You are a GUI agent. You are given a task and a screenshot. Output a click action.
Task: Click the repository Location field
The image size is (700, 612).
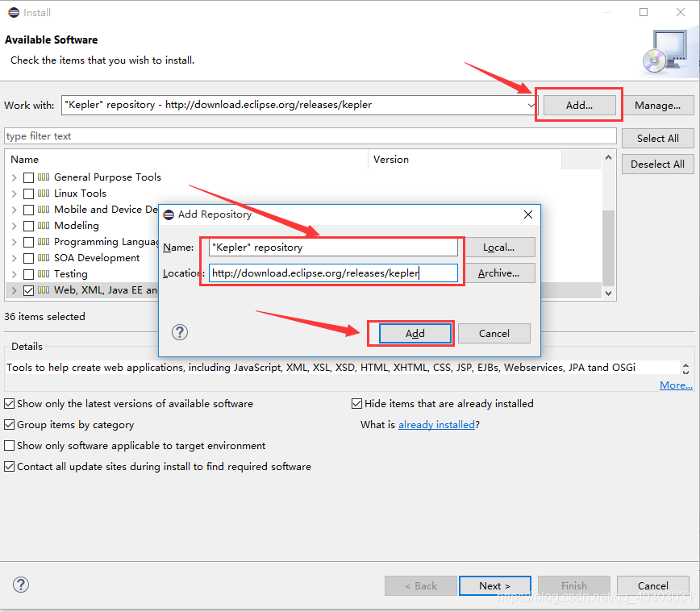333,273
